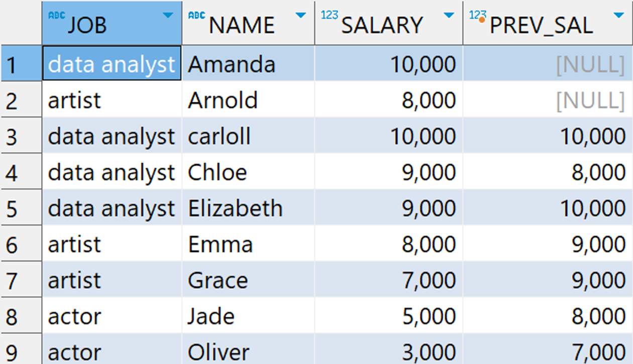Open the SALARY column dropdown arrow
The width and height of the screenshot is (633, 364).
click(449, 16)
